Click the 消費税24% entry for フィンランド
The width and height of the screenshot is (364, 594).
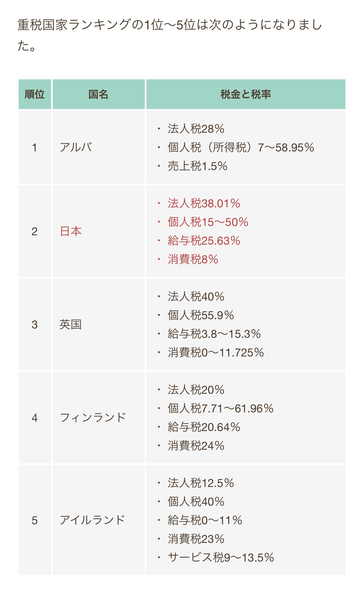click(x=196, y=446)
